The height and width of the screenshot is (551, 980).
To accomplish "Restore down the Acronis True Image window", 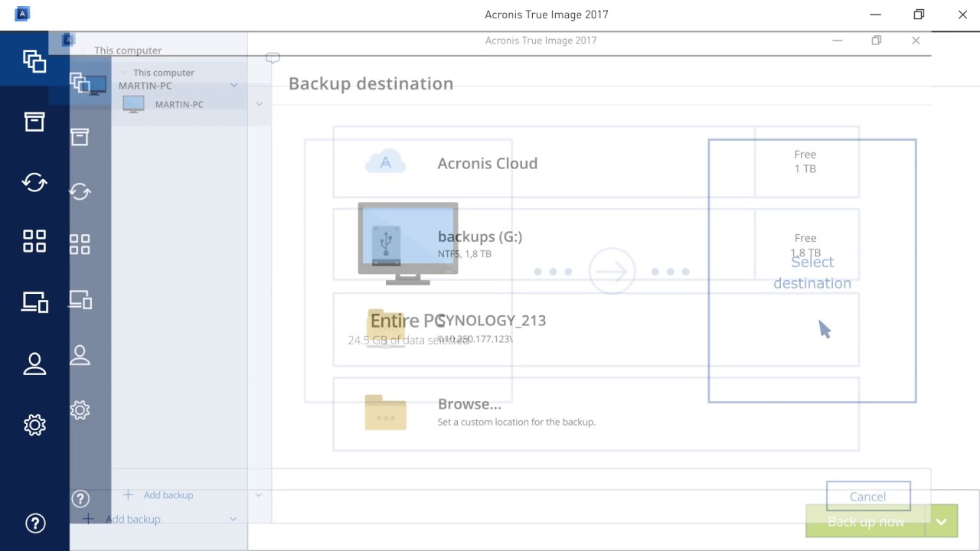I will [x=919, y=15].
